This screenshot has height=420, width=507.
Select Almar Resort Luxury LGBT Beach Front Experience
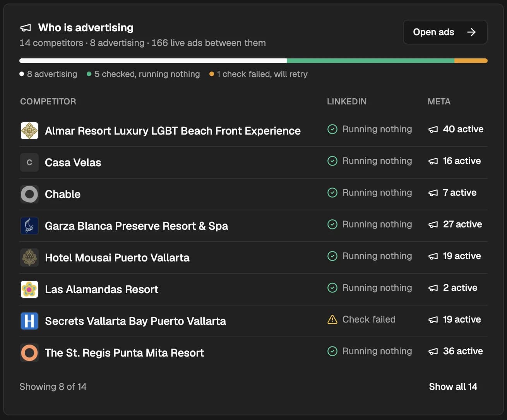[x=173, y=131]
